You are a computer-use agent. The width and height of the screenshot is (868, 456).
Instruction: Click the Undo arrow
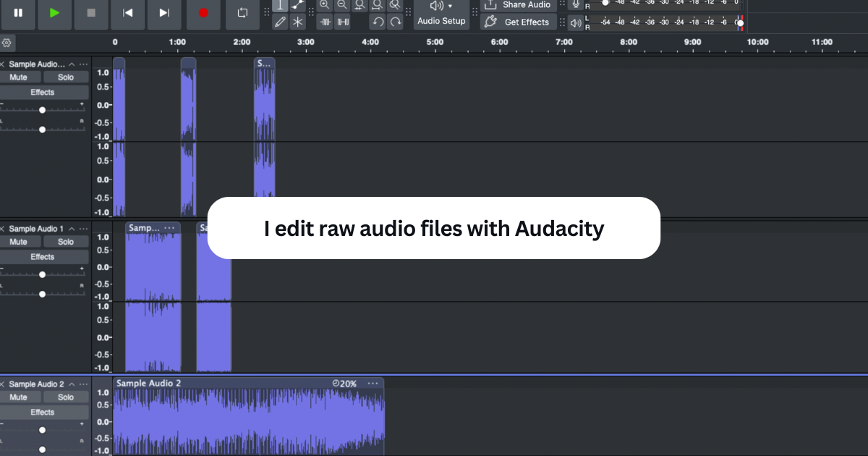coord(378,22)
